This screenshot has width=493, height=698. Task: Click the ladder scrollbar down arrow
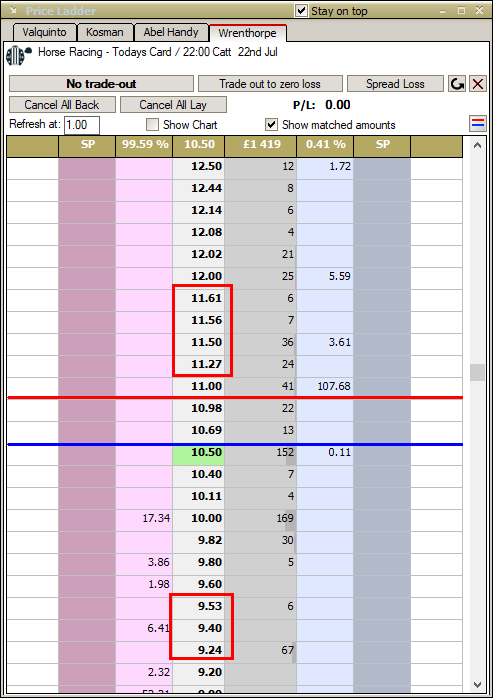pos(477,685)
